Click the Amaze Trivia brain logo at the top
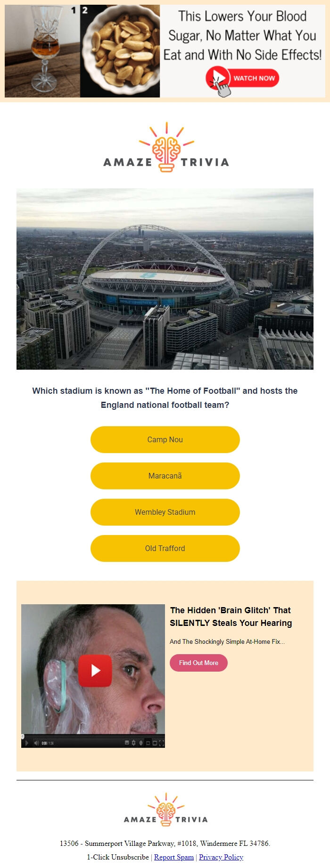The width and height of the screenshot is (330, 868). [165, 146]
